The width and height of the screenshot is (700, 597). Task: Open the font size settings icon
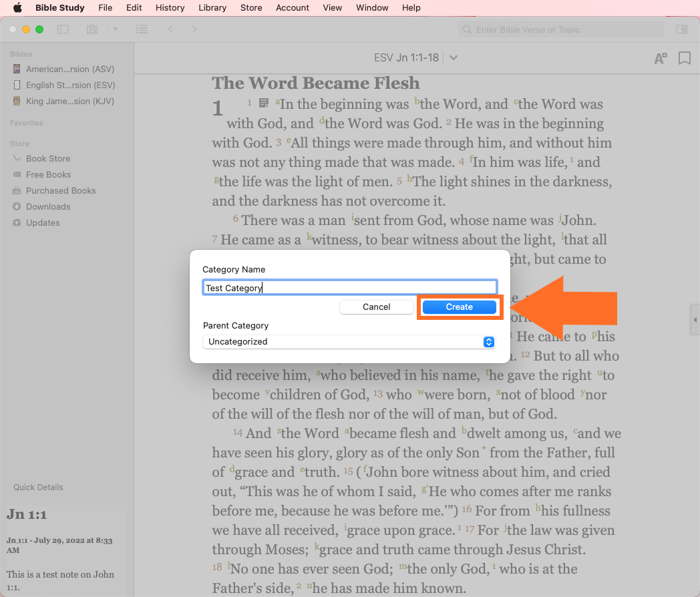660,58
